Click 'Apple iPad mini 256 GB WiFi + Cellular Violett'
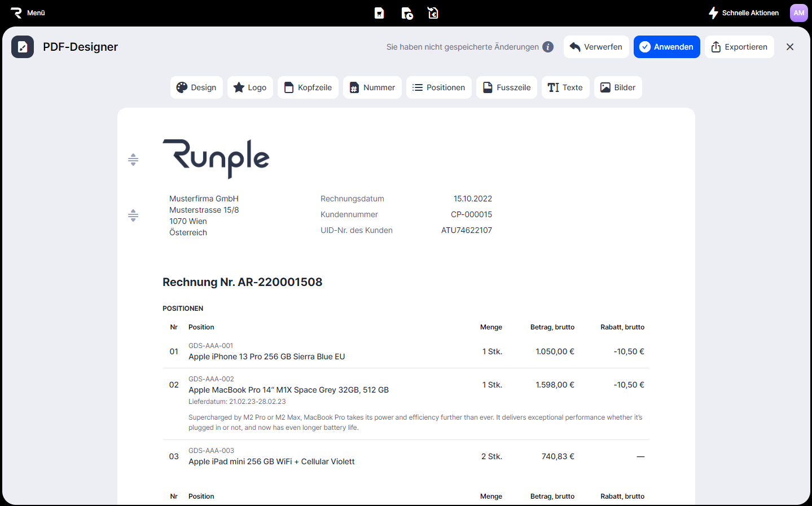 coord(271,461)
